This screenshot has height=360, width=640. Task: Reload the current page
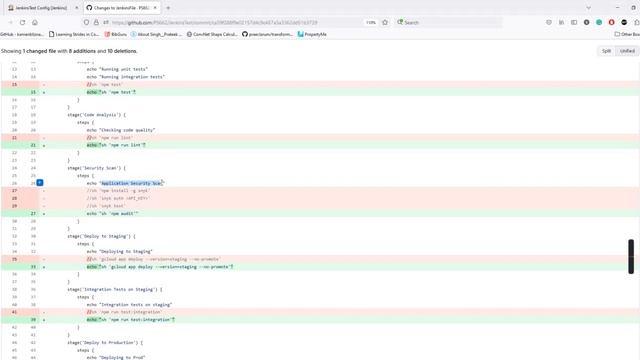pyautogui.click(x=22, y=22)
